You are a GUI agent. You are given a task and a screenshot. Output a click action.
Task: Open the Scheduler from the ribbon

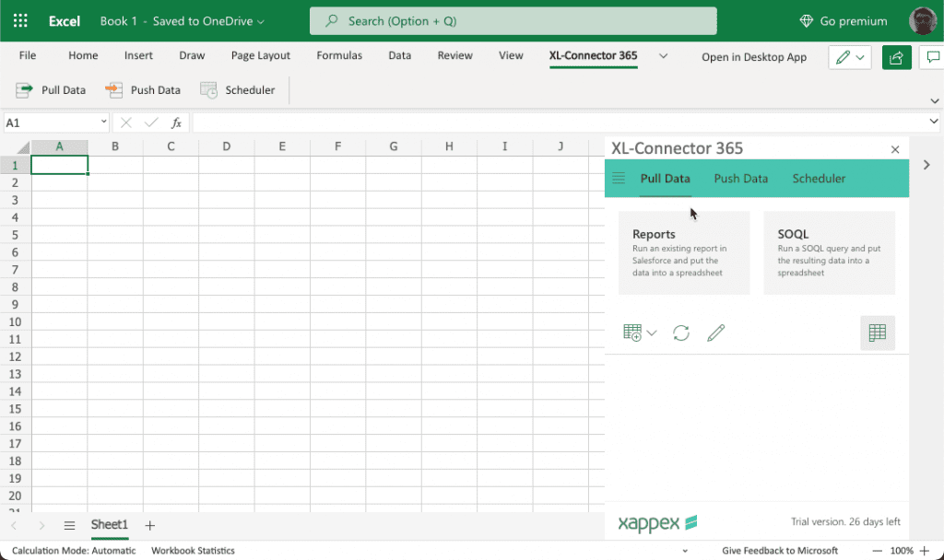pos(209,90)
